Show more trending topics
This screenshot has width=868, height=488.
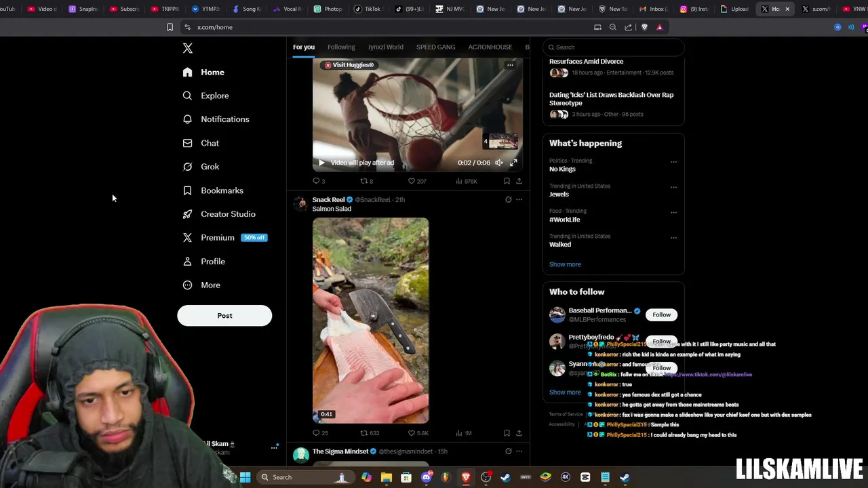coord(565,264)
